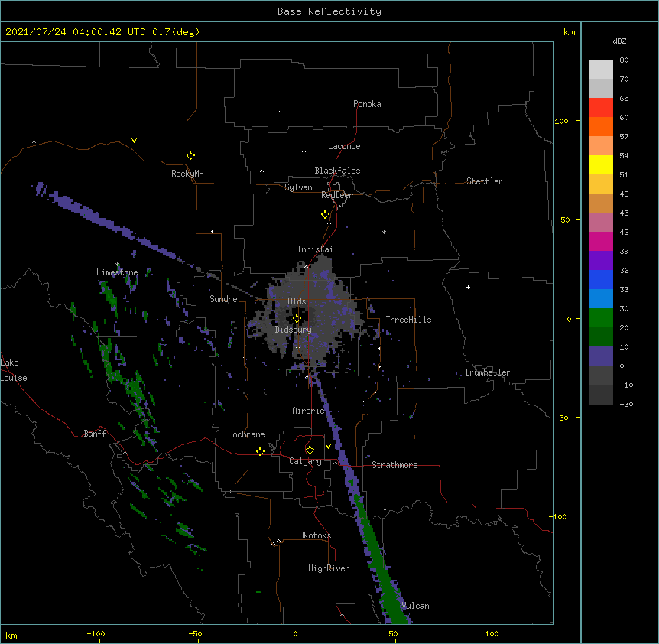Select the purple 10 dBZ legend swatch
Viewport: 659px width, 644px height.
[601, 356]
